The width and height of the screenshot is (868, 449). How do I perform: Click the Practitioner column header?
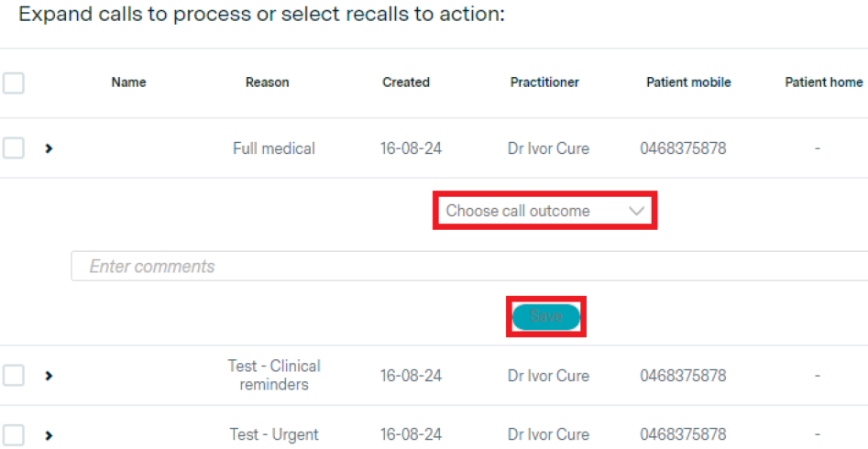coord(544,82)
